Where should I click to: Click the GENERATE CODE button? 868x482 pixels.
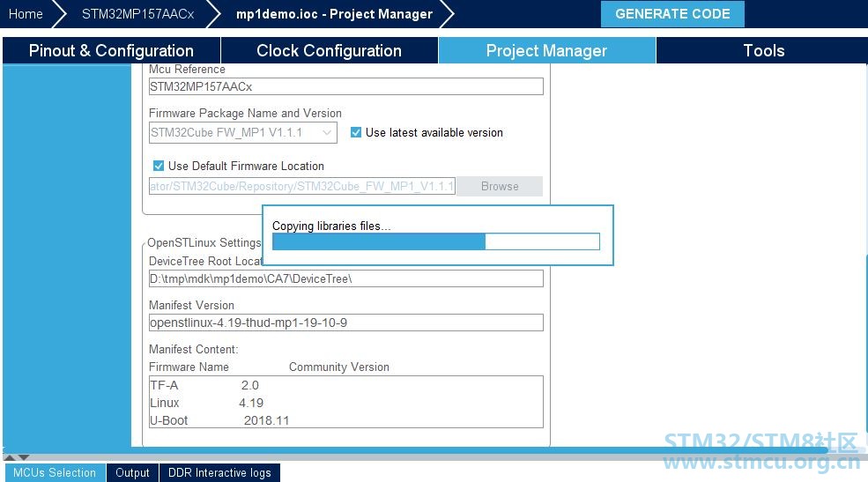click(x=672, y=14)
